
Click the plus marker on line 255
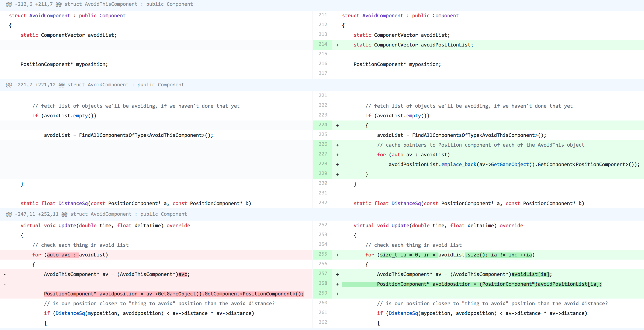[338, 255]
